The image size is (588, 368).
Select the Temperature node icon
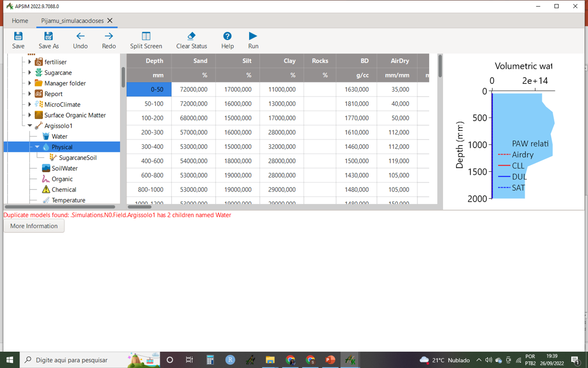point(46,200)
